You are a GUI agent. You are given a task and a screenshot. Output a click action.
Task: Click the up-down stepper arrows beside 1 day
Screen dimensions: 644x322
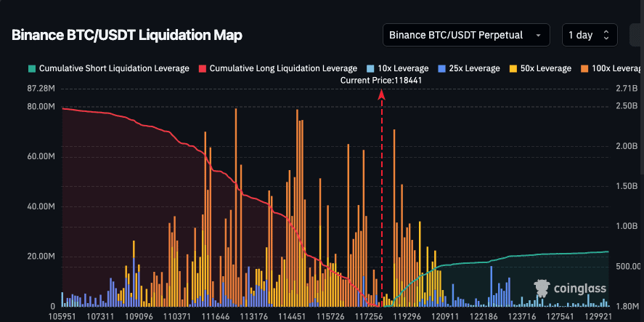[606, 35]
